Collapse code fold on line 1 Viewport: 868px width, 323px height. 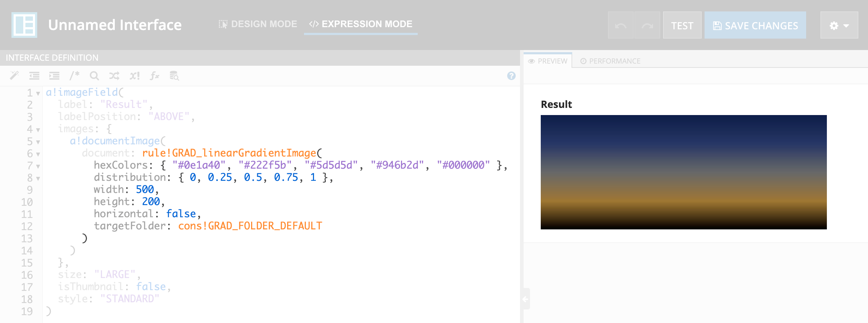38,94
